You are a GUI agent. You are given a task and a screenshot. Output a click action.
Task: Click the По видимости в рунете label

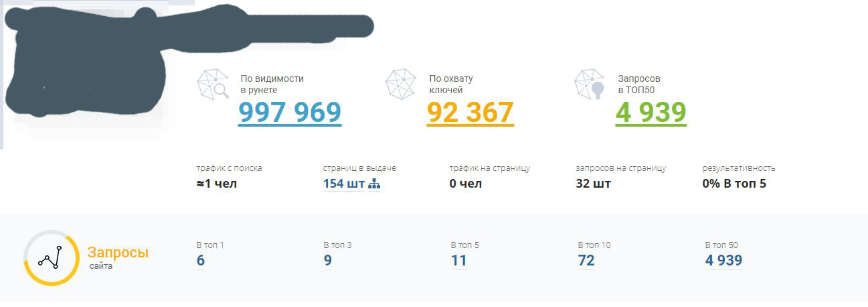272,84
